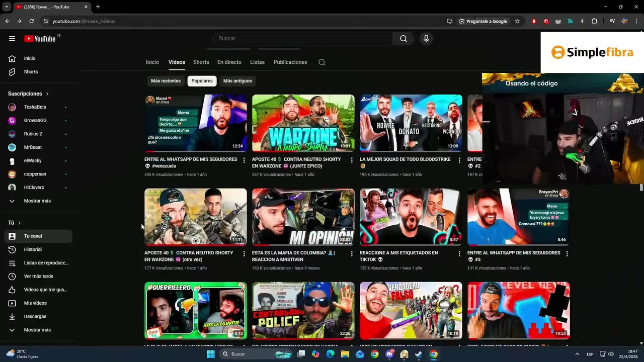Reload the page in Chrome
644x362 pixels.
(31, 21)
